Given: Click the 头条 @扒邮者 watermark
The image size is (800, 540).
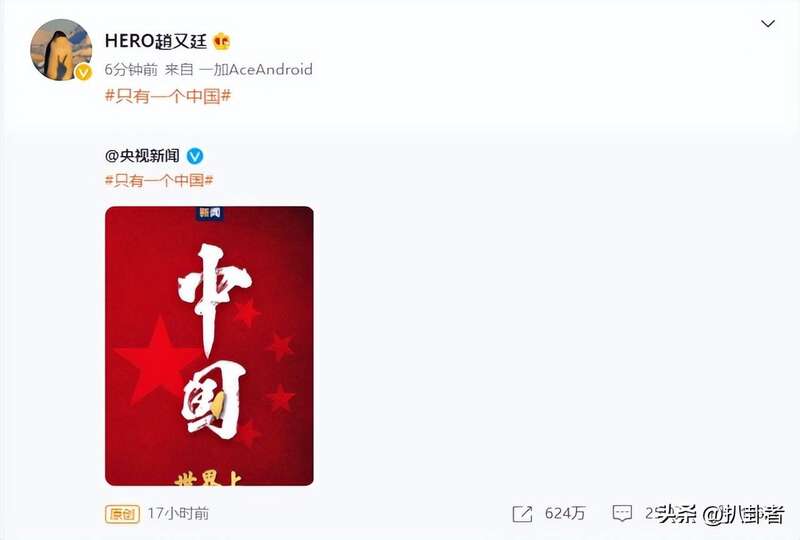Looking at the screenshot, I should point(721,515).
